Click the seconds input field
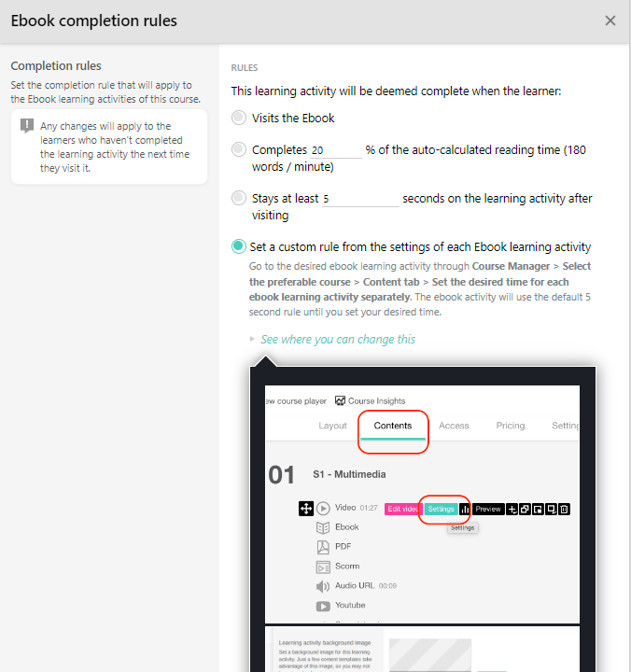631x672 pixels. [x=359, y=199]
